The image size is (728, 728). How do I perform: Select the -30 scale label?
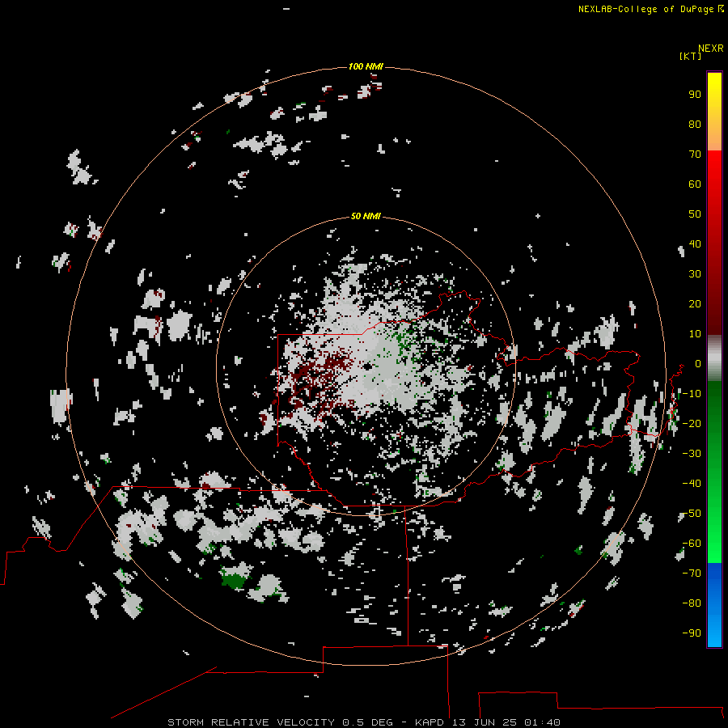(692, 454)
